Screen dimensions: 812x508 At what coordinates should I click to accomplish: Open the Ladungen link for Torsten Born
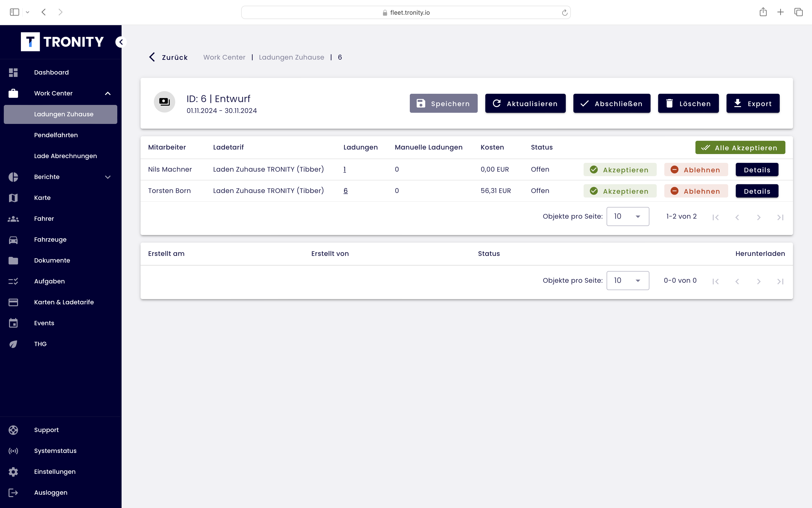[345, 191]
